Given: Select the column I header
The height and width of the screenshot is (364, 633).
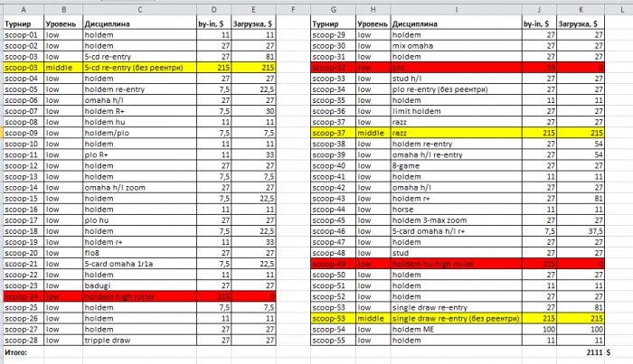Looking at the screenshot, I should pos(456,10).
